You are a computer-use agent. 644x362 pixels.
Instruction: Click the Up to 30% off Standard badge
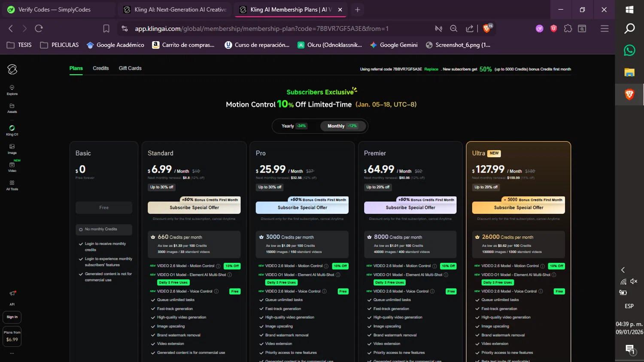161,187
